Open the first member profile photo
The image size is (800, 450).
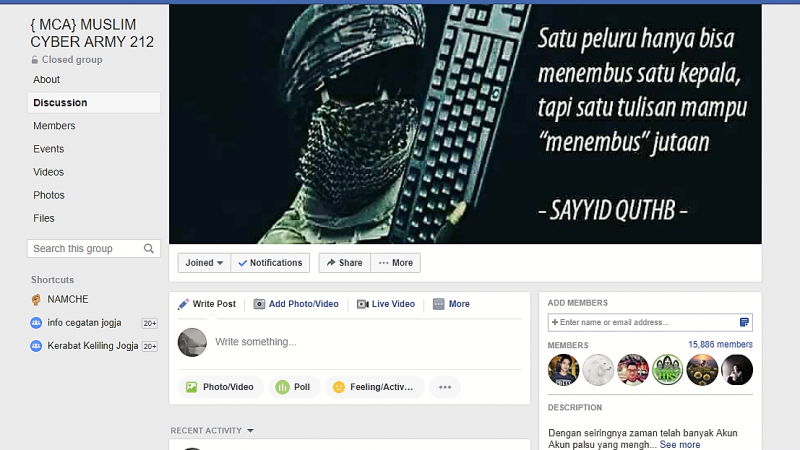coord(563,369)
